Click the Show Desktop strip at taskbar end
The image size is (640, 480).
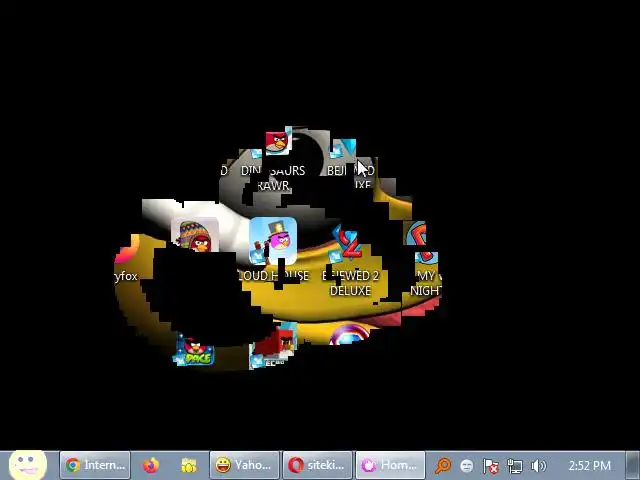click(x=633, y=465)
